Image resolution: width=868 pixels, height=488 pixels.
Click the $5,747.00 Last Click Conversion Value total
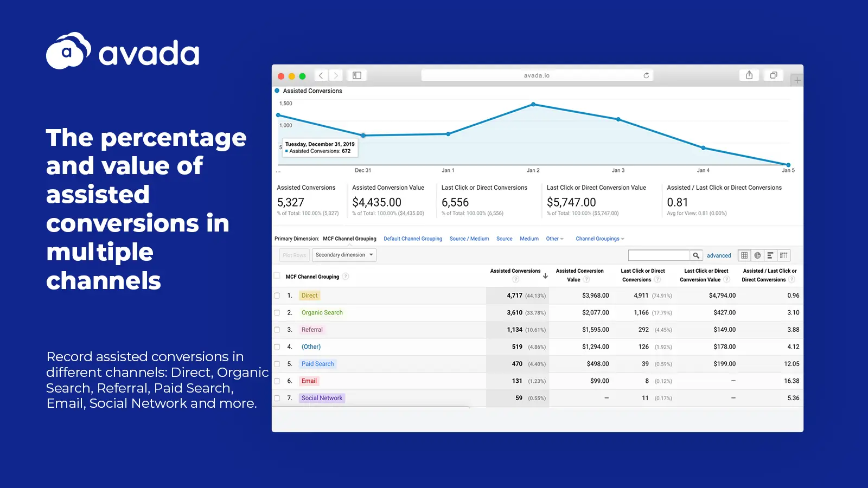pos(571,202)
